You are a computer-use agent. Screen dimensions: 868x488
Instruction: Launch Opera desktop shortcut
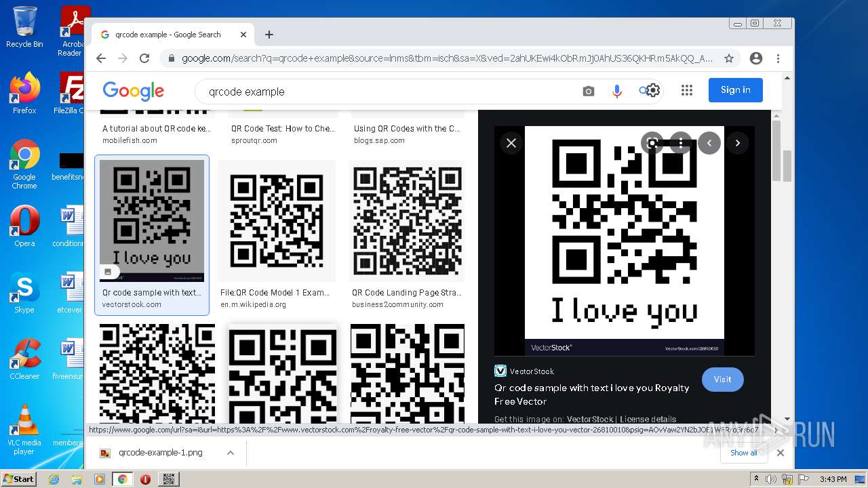click(24, 226)
